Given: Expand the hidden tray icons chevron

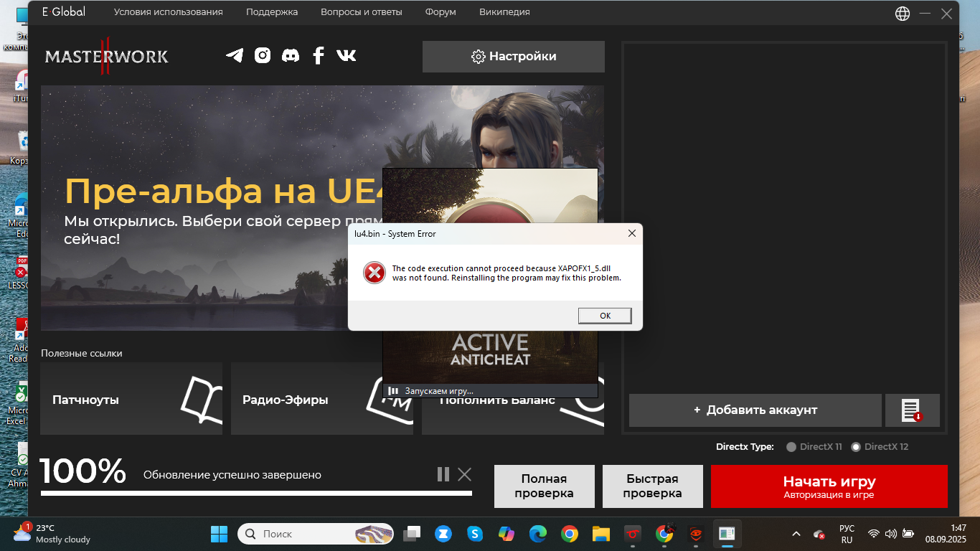Looking at the screenshot, I should (796, 534).
